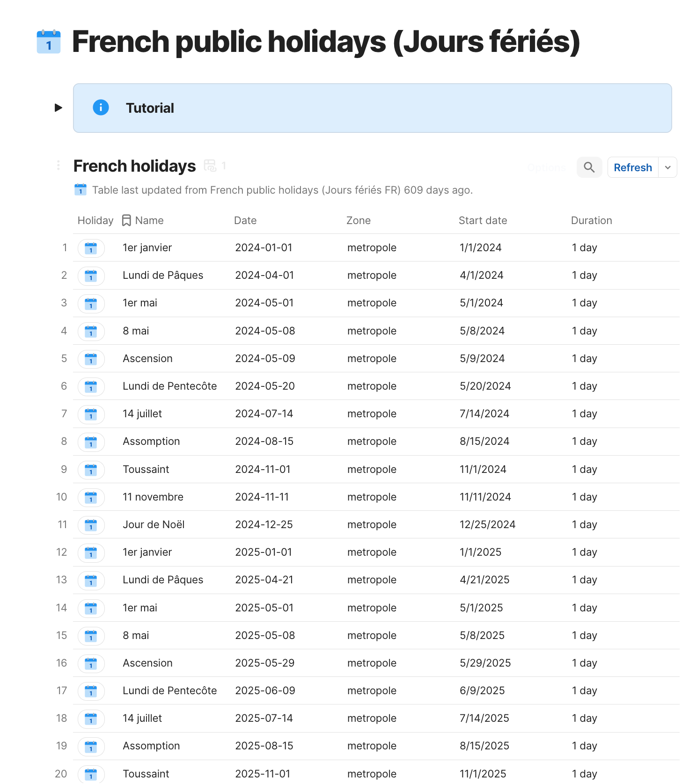Screen dimensions: 689x784
Task: Open the Date column header menu
Action: (245, 220)
